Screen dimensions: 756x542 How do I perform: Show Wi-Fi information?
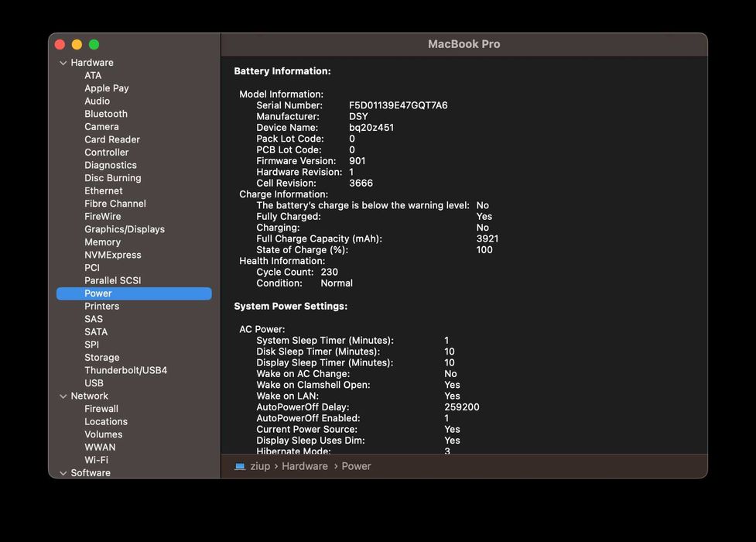coord(97,460)
